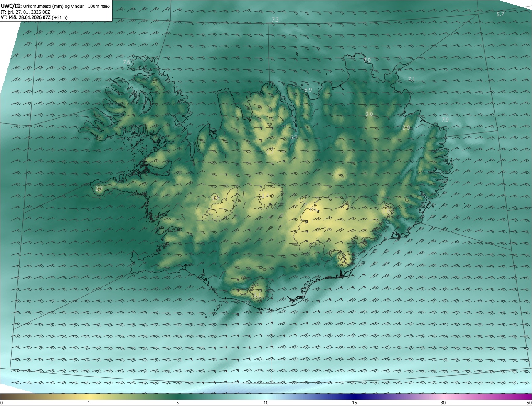Click the 3.0 value label
This screenshot has height=406, width=532.
click(x=369, y=114)
